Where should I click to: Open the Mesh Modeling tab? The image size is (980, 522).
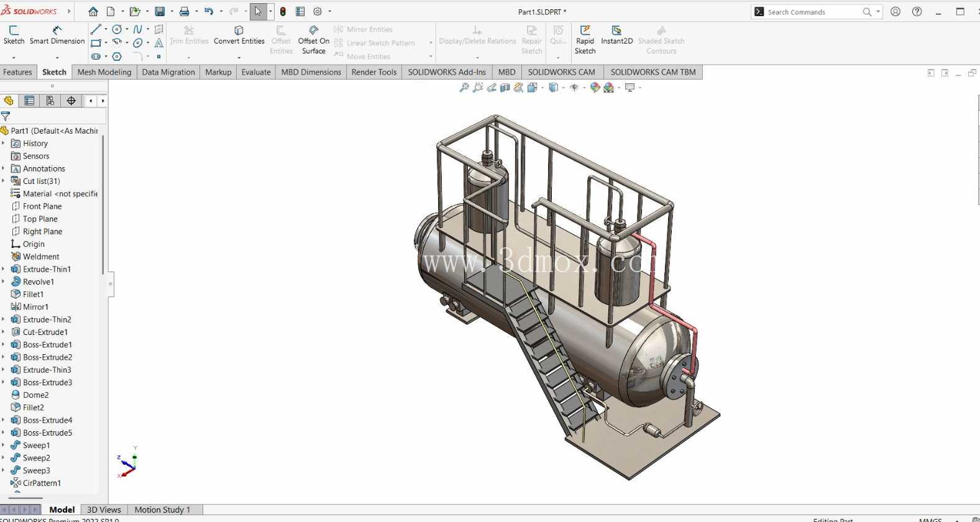click(104, 72)
